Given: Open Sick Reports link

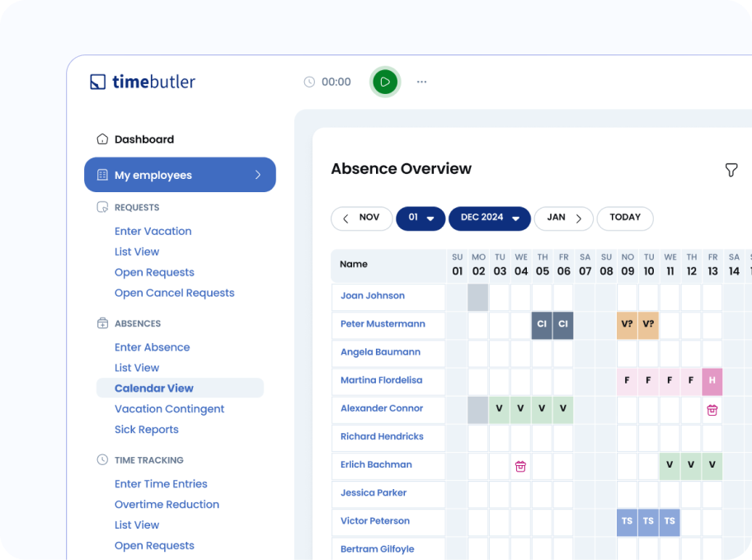Looking at the screenshot, I should pos(146,430).
